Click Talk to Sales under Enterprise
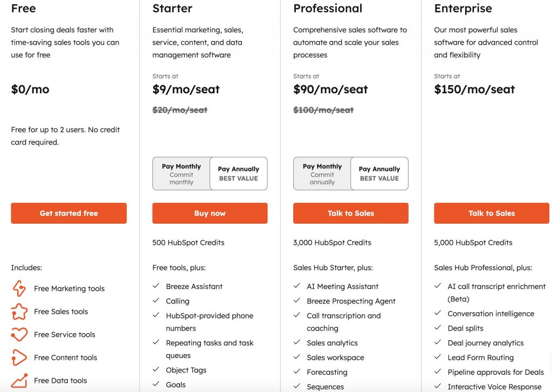This screenshot has width=552, height=392. tap(491, 213)
